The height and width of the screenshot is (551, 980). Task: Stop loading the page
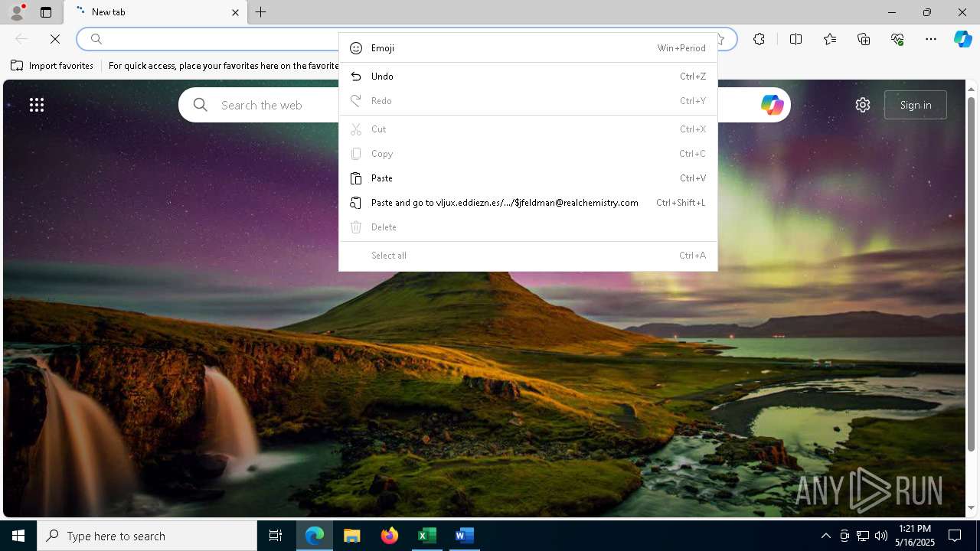[55, 39]
